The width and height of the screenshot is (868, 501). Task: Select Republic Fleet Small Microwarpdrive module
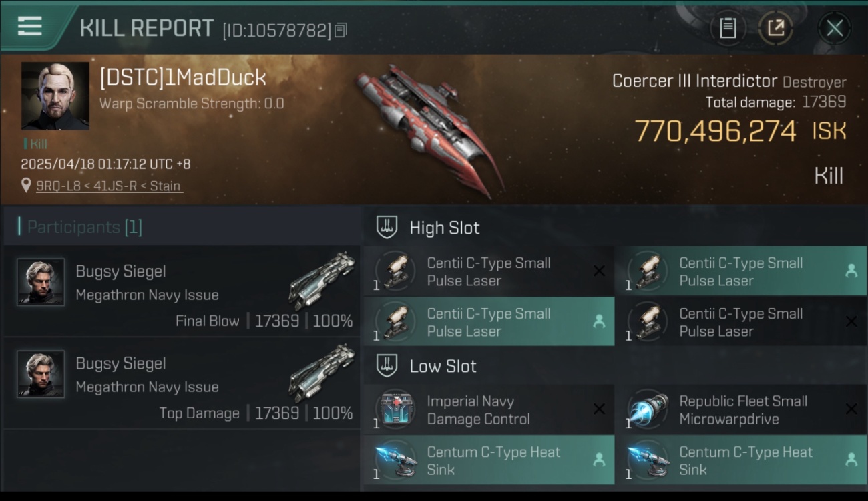[x=741, y=410]
